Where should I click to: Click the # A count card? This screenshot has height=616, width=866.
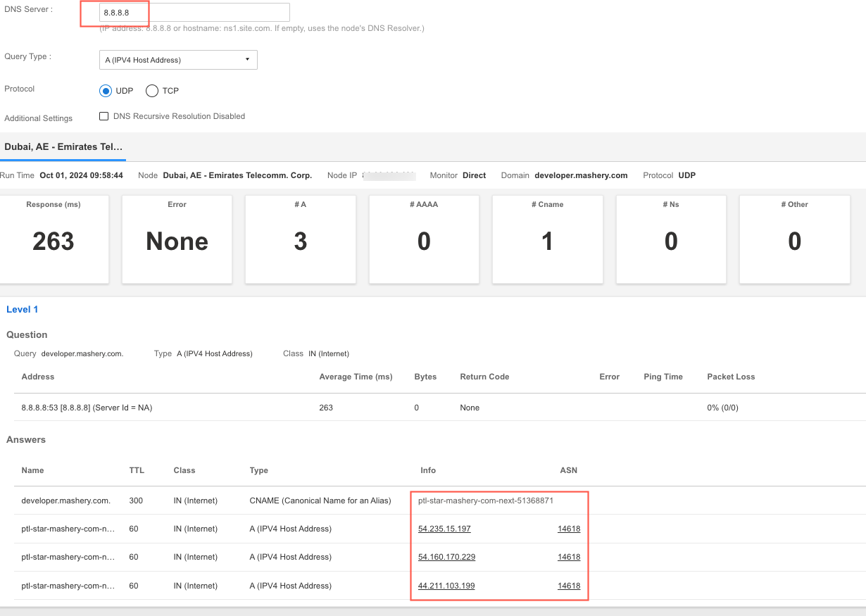point(301,239)
